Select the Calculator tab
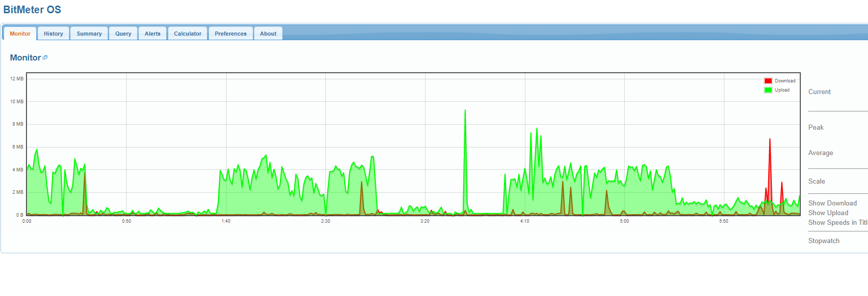This screenshot has height=296, width=868. coord(187,34)
